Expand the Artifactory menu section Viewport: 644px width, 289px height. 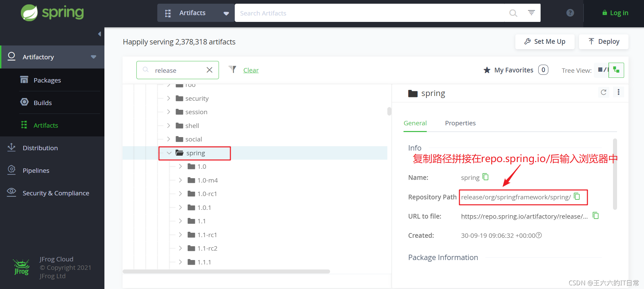tap(52, 57)
